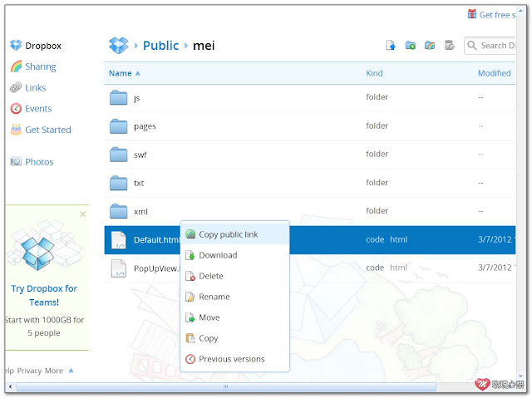Click the txt folder icon
This screenshot has width=532, height=398.
pos(118,183)
